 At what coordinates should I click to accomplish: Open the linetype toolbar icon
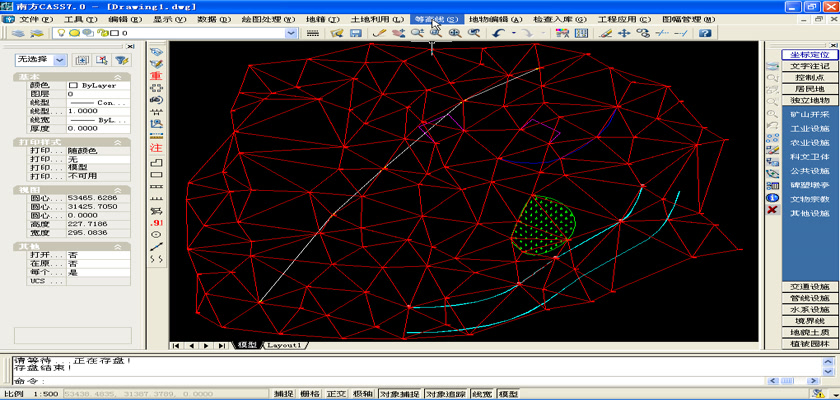313,33
